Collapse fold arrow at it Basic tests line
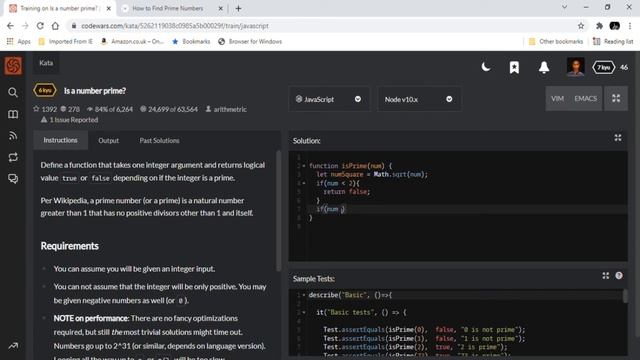The height and width of the screenshot is (360, 640). [304, 312]
